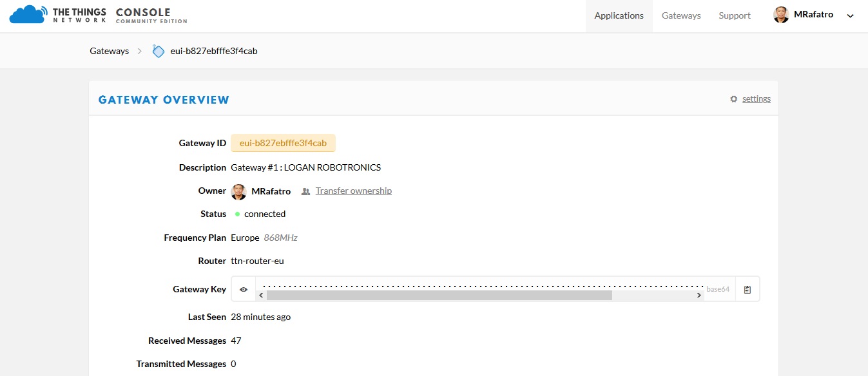Screen dimensions: 868x376
Task: Click the Transfer ownership people icon
Action: 305,191
